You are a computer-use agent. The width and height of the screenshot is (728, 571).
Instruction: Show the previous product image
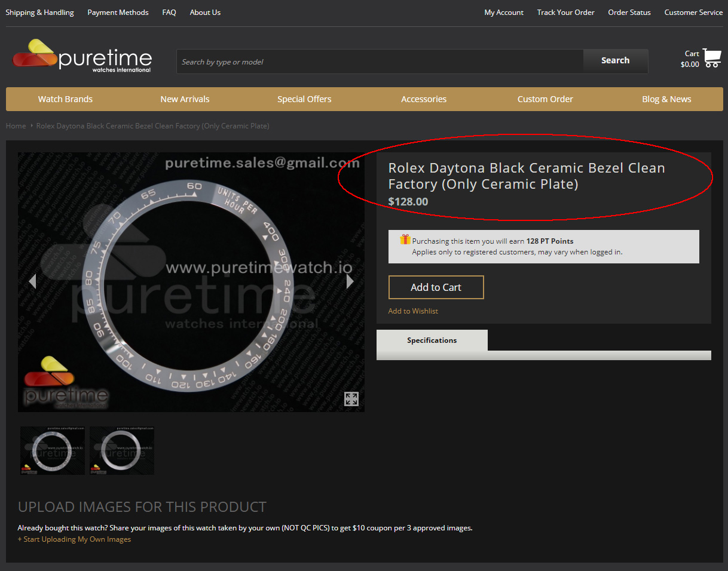click(x=32, y=281)
